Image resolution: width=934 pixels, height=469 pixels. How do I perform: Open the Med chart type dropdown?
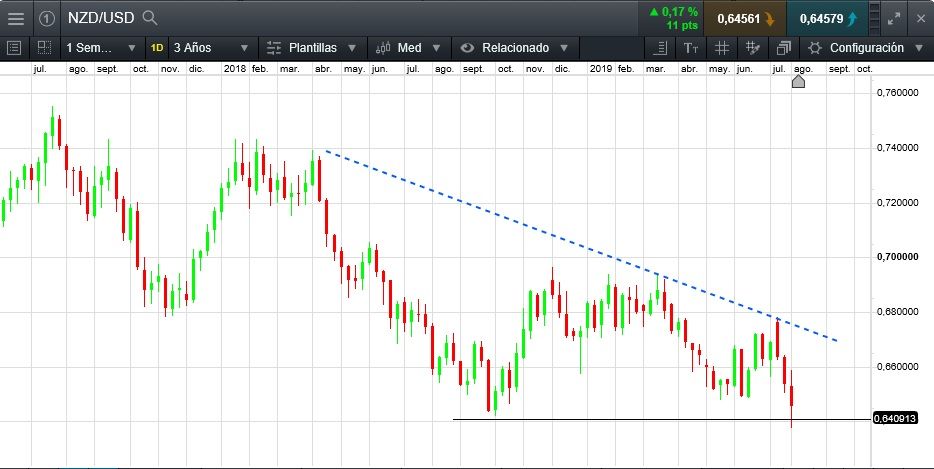coord(410,48)
